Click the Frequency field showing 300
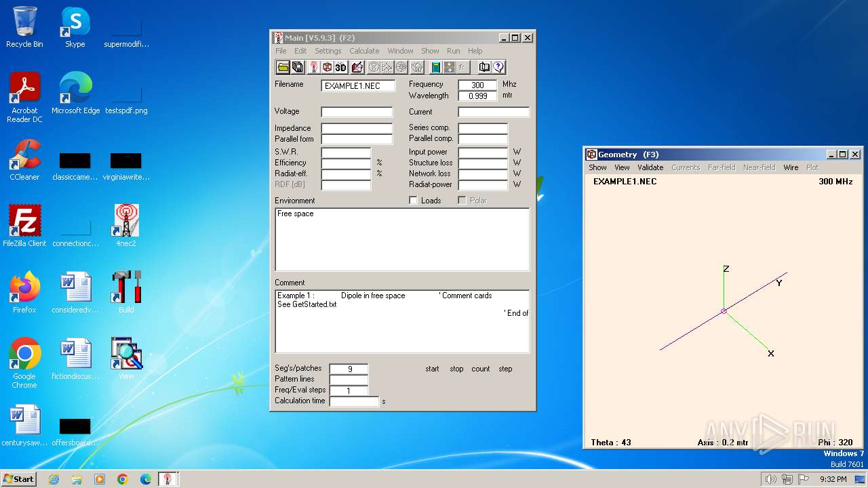This screenshot has height=488, width=868. coord(477,85)
